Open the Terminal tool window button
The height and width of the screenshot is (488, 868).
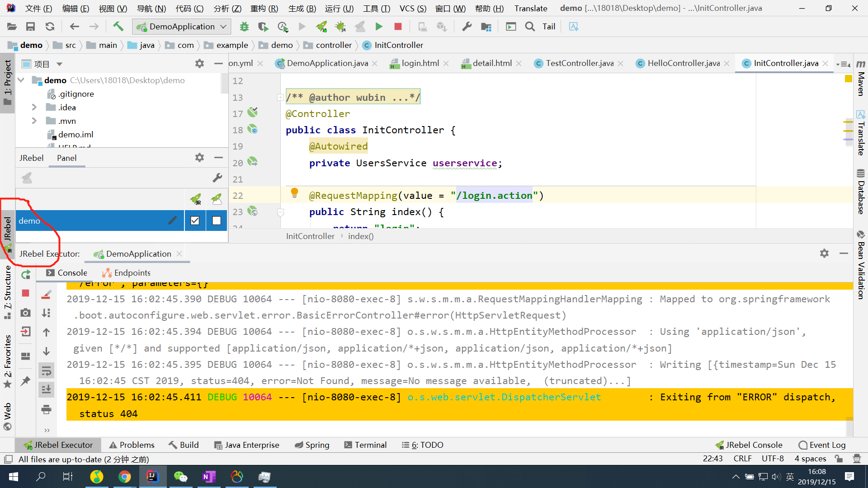365,445
